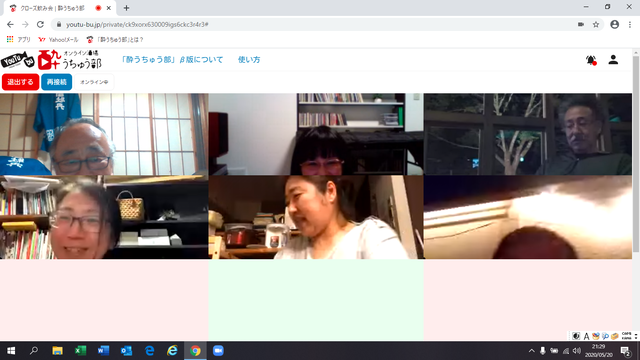Image resolution: width=640 pixels, height=360 pixels.
Task: Click the Chrome taskbar icon
Action: point(195,351)
